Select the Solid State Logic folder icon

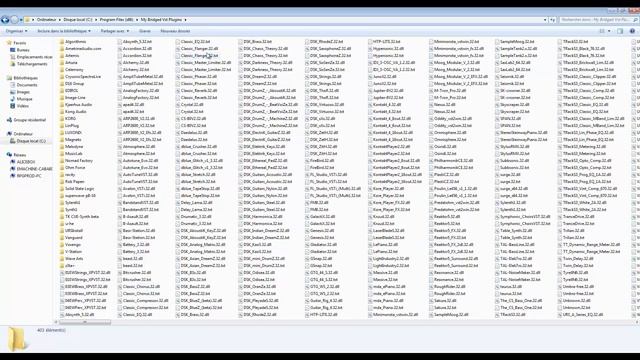(x=62, y=189)
